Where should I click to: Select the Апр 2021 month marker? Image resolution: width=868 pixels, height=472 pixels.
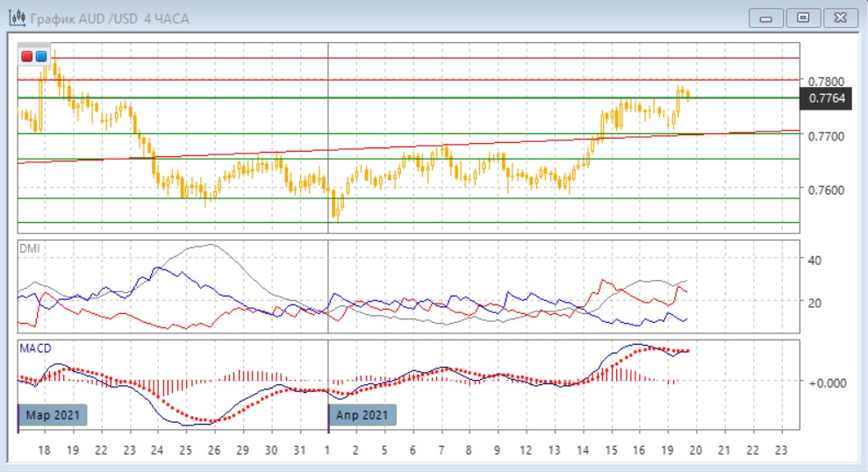click(362, 415)
